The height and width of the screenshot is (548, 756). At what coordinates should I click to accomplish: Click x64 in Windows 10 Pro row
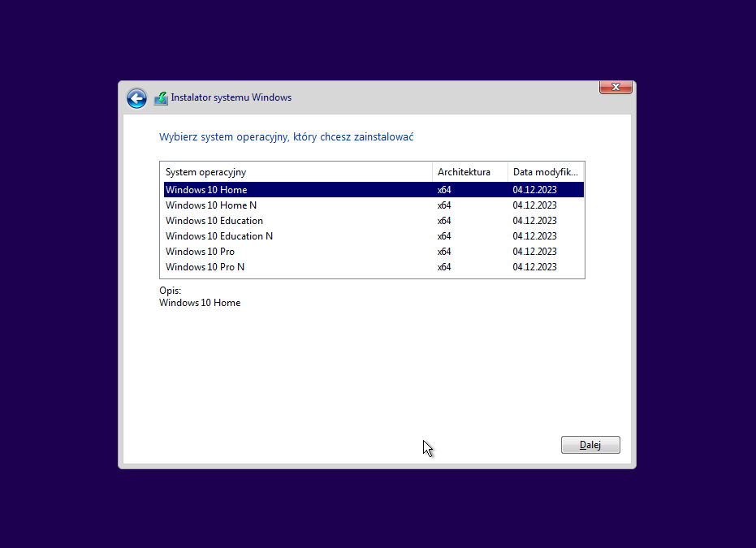point(444,252)
